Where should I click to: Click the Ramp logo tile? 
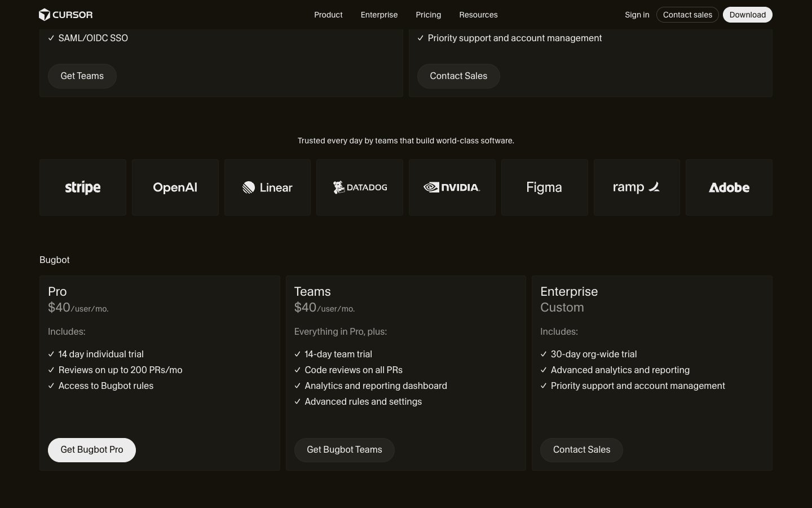click(x=637, y=187)
